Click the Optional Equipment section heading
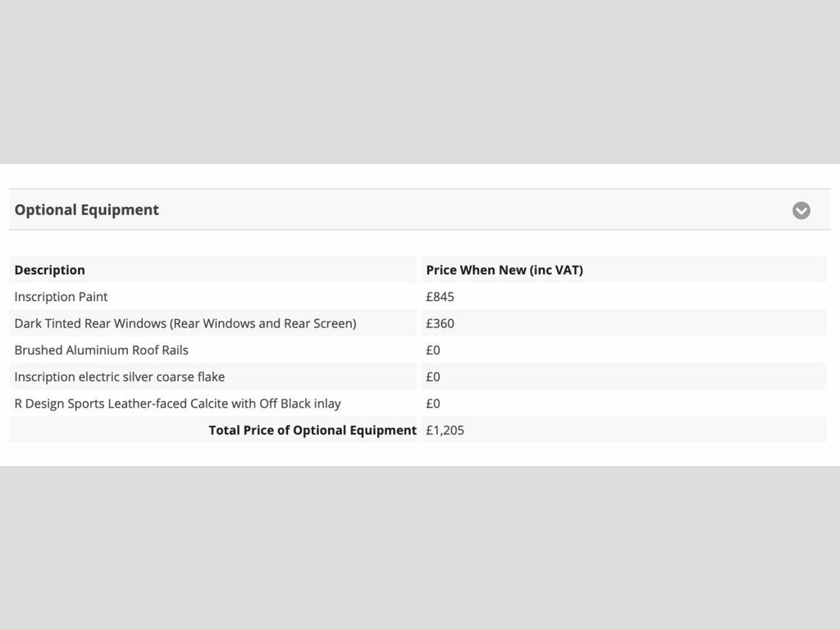The height and width of the screenshot is (630, 840). point(86,209)
